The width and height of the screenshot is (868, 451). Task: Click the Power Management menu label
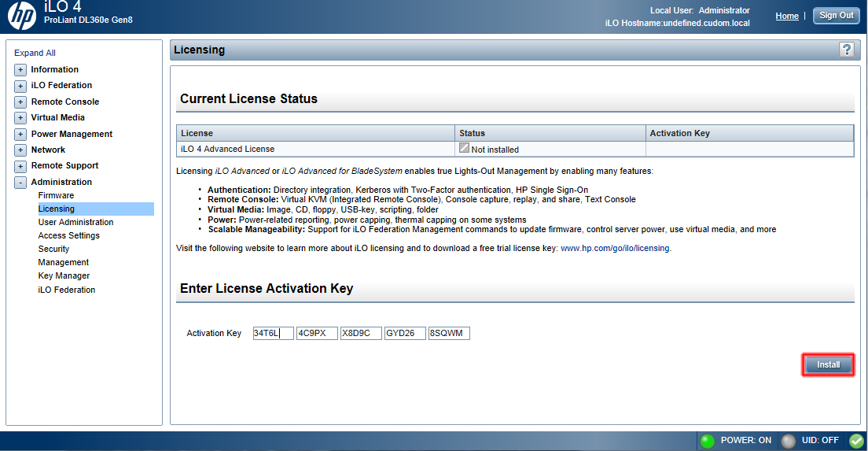[x=72, y=134]
